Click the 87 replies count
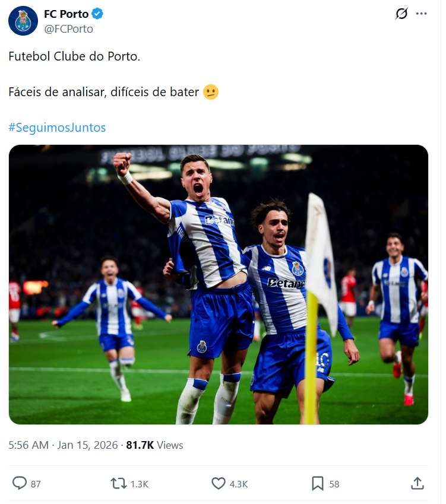The image size is (446, 504). (x=36, y=484)
